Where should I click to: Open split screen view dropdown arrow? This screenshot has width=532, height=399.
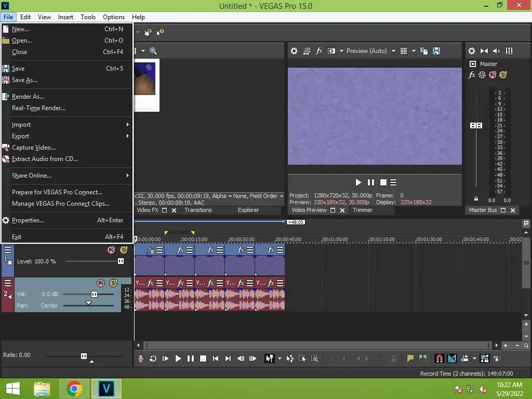point(341,51)
